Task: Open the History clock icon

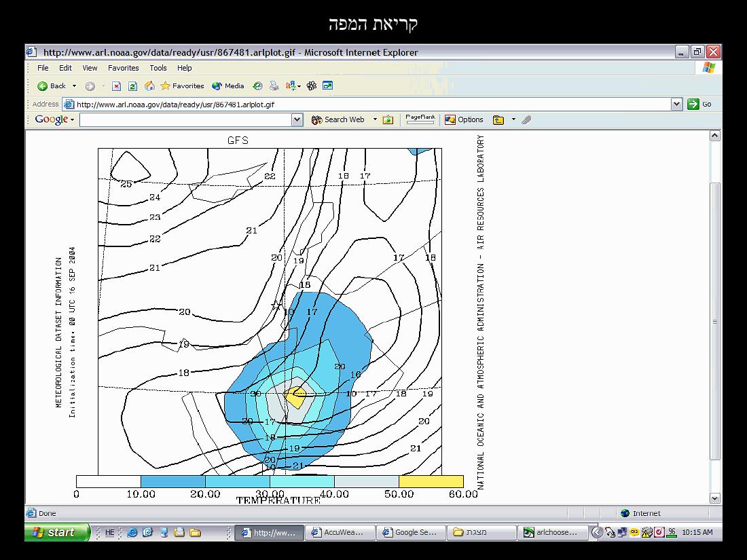Action: (x=257, y=86)
